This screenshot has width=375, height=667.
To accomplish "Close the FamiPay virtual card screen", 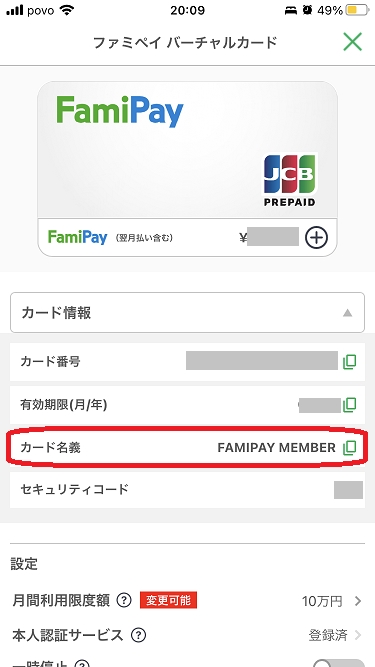I will coord(352,42).
